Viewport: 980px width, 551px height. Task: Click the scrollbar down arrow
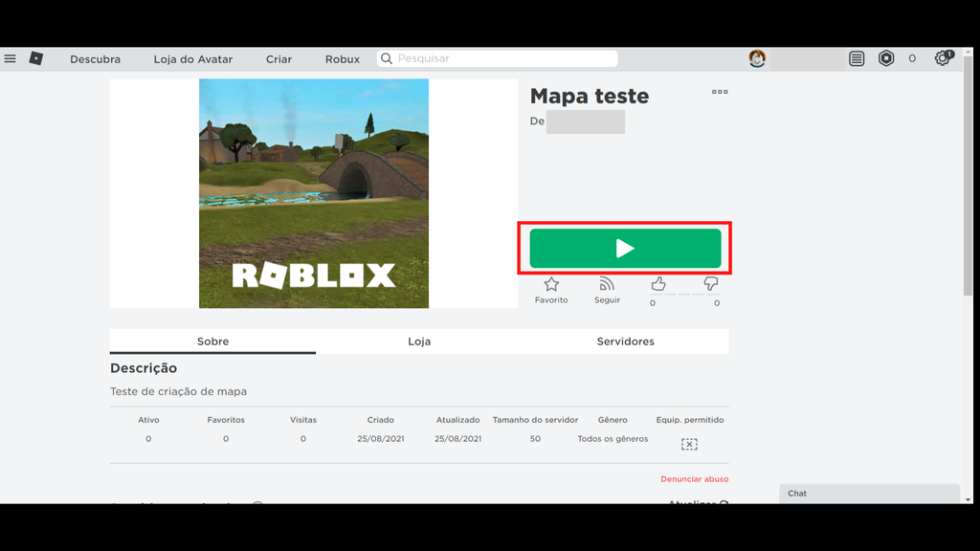(969, 499)
